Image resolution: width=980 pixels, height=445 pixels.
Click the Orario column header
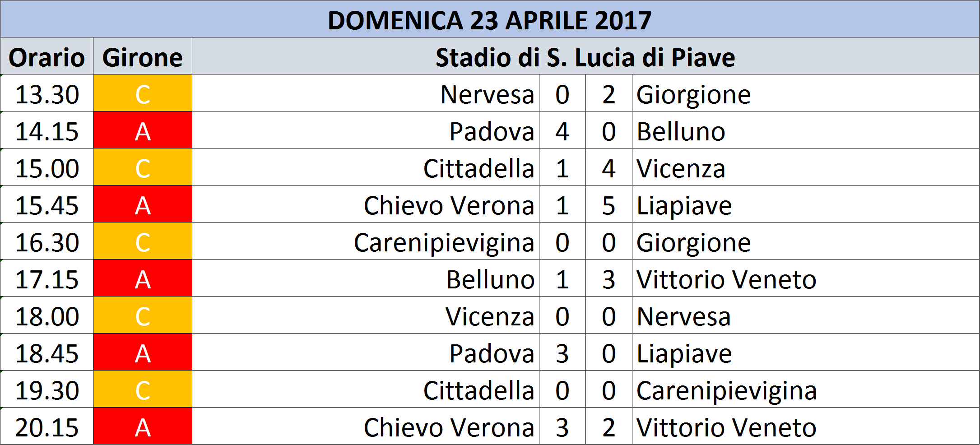coord(47,56)
